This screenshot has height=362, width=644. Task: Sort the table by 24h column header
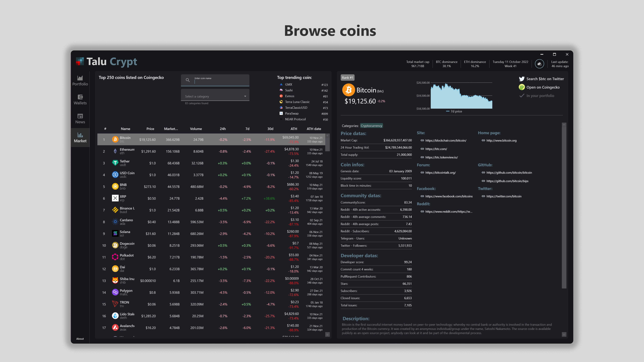pos(223,129)
